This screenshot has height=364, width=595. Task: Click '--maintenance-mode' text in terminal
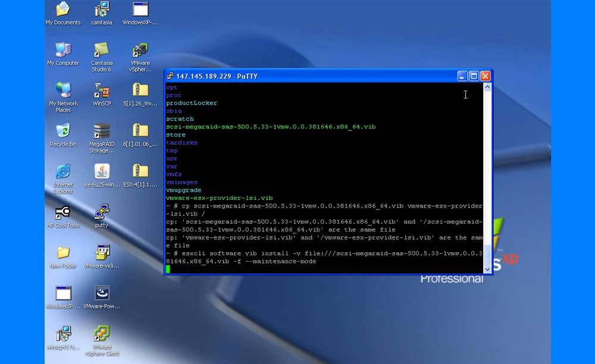pyautogui.click(x=281, y=261)
